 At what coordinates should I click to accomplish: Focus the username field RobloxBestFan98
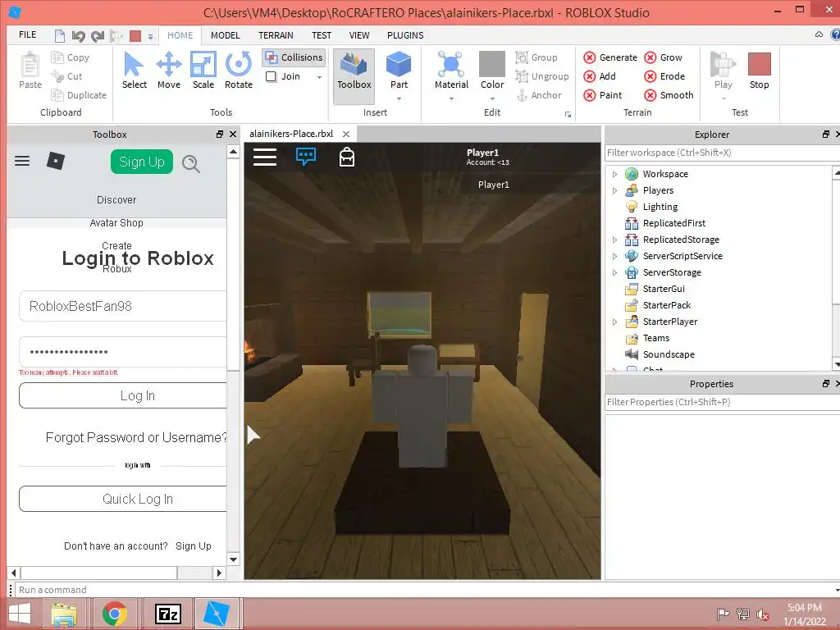pyautogui.click(x=123, y=307)
